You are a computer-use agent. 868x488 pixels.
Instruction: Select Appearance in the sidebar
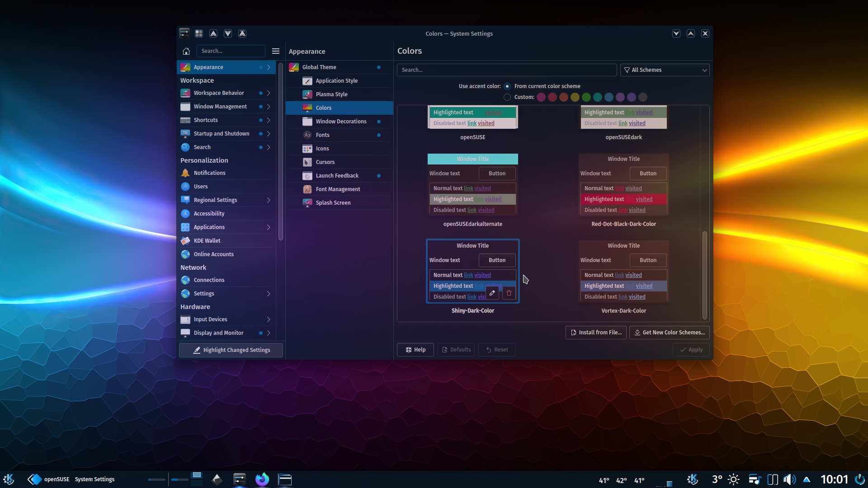[226, 67]
